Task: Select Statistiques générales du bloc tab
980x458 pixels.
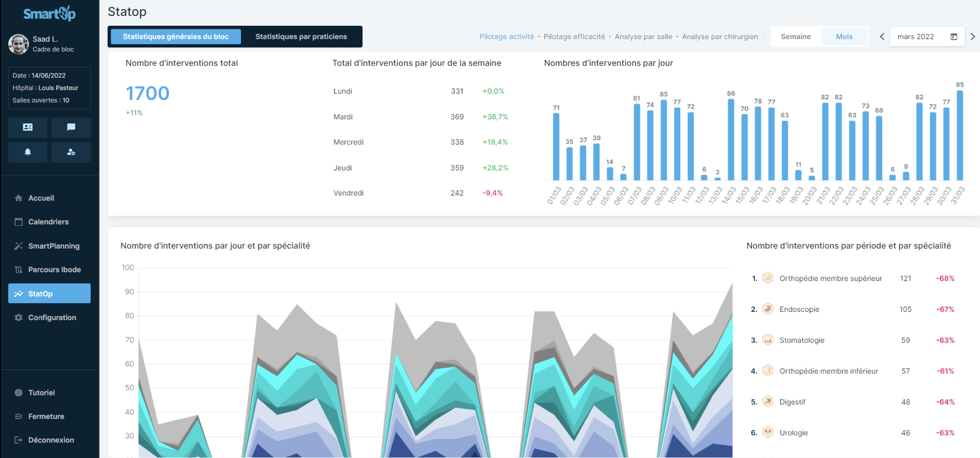Action: point(176,37)
